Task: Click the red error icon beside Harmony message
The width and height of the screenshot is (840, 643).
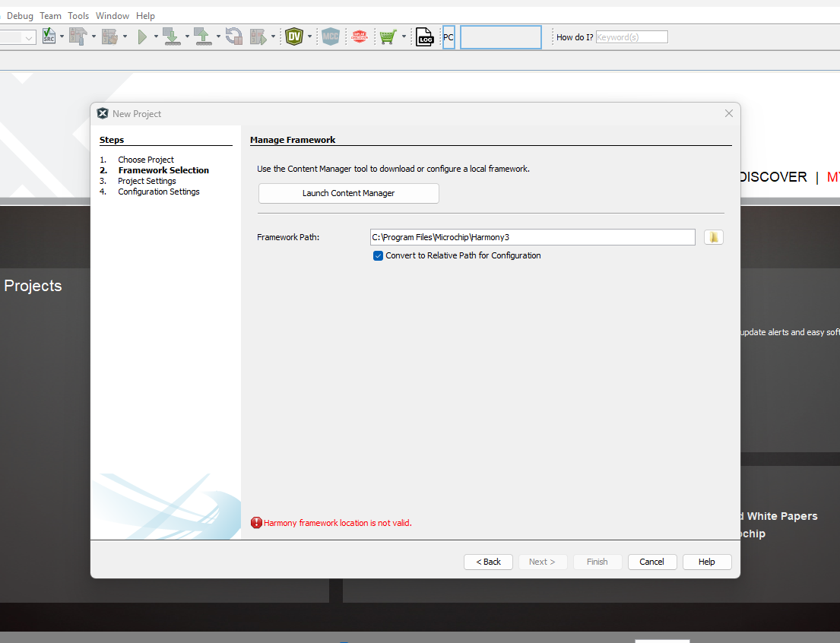Action: point(257,522)
